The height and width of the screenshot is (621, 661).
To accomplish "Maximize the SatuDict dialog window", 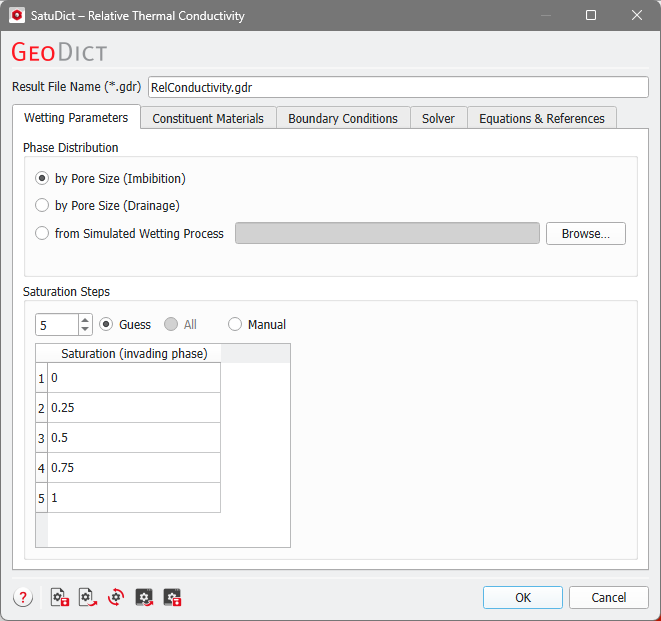I will [x=591, y=16].
